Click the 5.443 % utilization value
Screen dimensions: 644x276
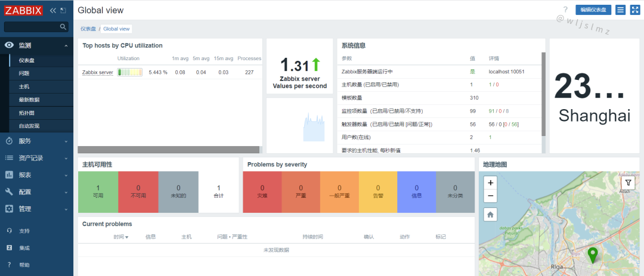click(158, 72)
